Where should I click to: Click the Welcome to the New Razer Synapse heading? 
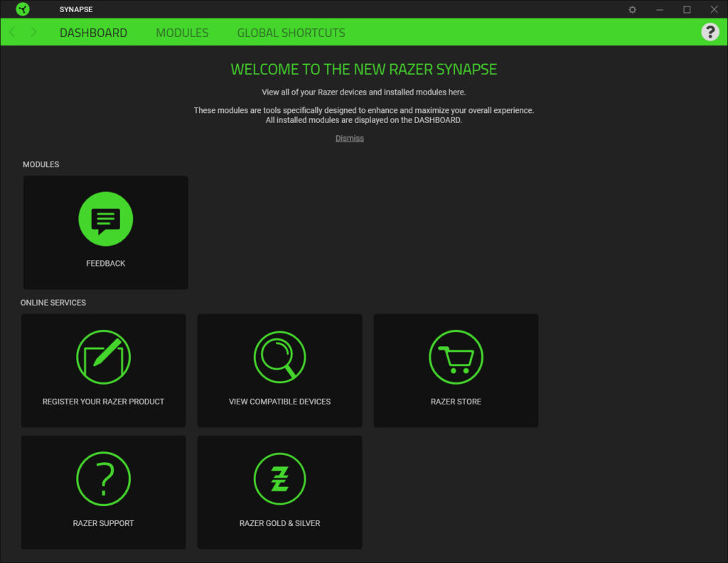(x=363, y=69)
